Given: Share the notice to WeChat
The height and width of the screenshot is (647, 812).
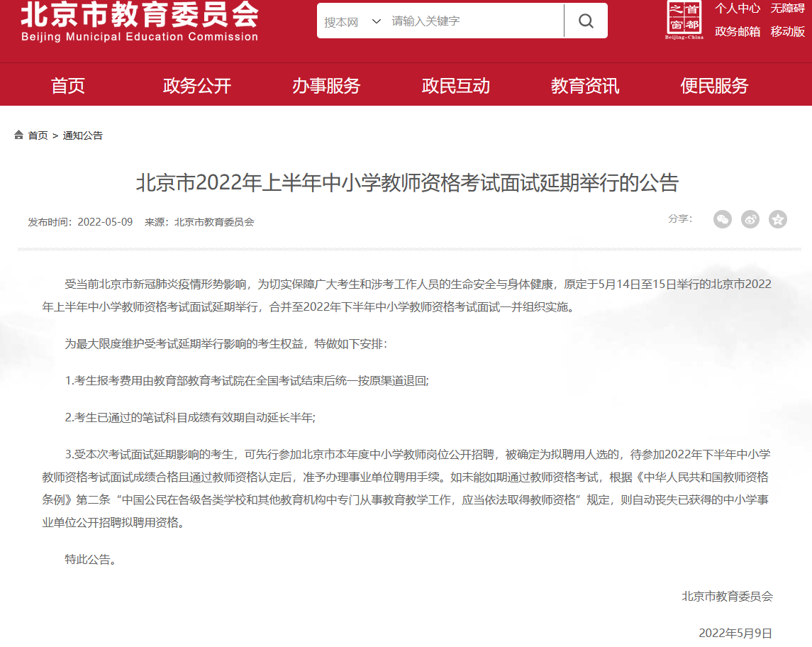Looking at the screenshot, I should 722,220.
